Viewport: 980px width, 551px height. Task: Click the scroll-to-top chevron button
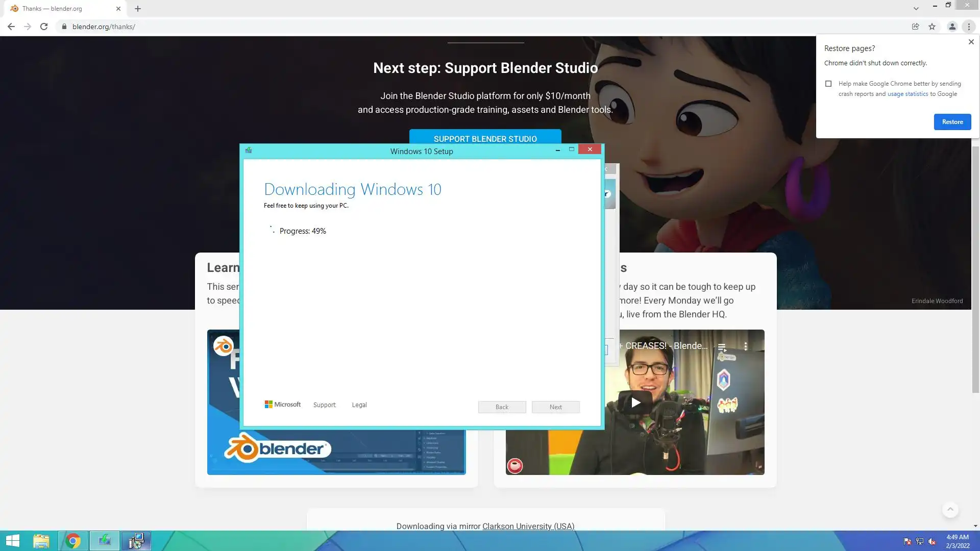tap(950, 509)
